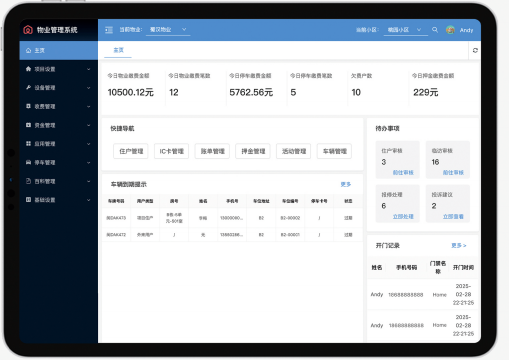Select 主页 in the sidebar
This screenshot has height=360, width=509.
(59, 50)
